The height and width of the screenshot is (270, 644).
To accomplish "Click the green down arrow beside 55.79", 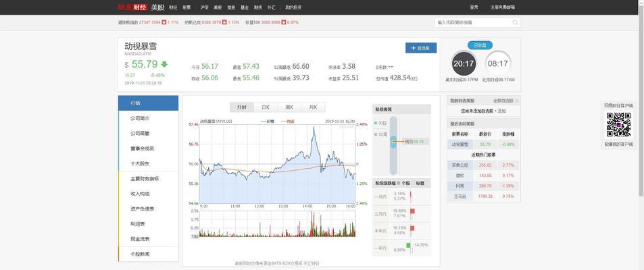I will [164, 64].
